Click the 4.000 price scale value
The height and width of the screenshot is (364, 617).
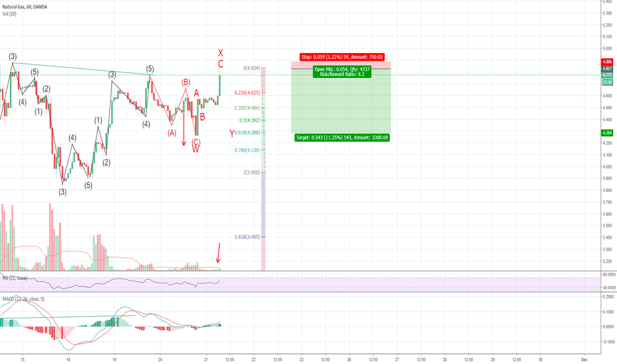607,167
